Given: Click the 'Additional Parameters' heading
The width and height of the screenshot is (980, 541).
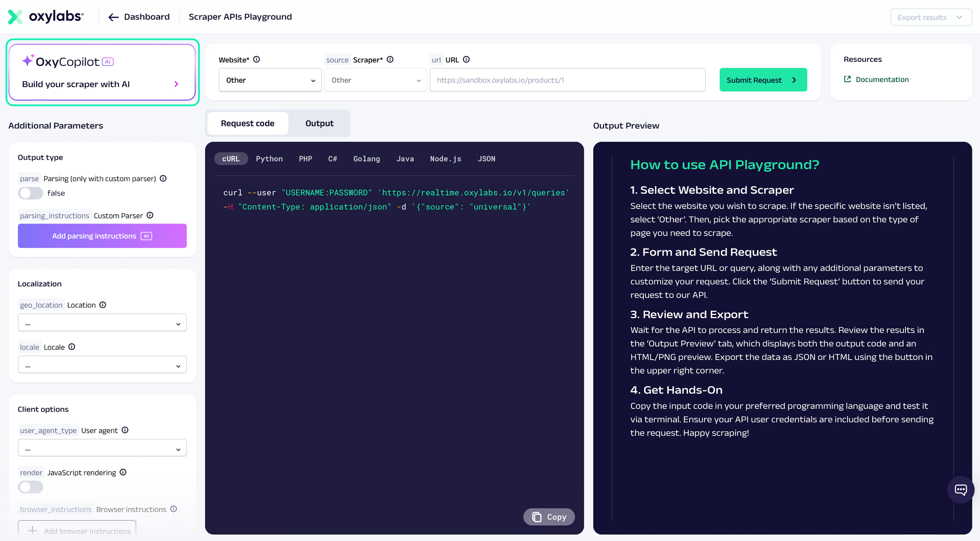Looking at the screenshot, I should pyautogui.click(x=56, y=126).
